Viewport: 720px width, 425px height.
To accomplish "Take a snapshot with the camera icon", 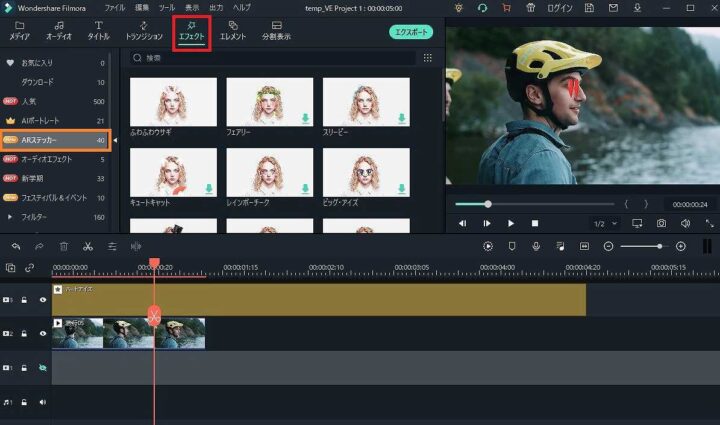I will [661, 223].
